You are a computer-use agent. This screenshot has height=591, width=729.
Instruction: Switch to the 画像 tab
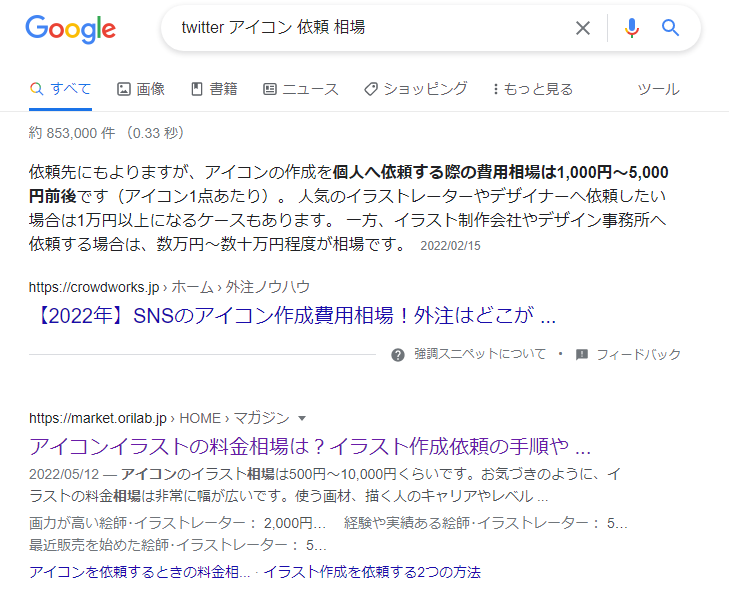pyautogui.click(x=141, y=89)
